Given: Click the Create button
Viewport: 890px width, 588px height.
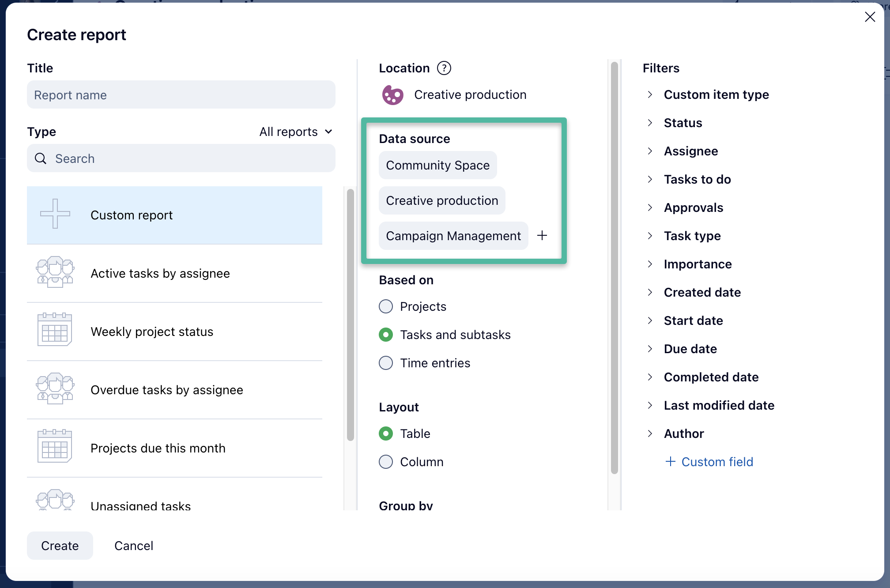Looking at the screenshot, I should pos(60,546).
